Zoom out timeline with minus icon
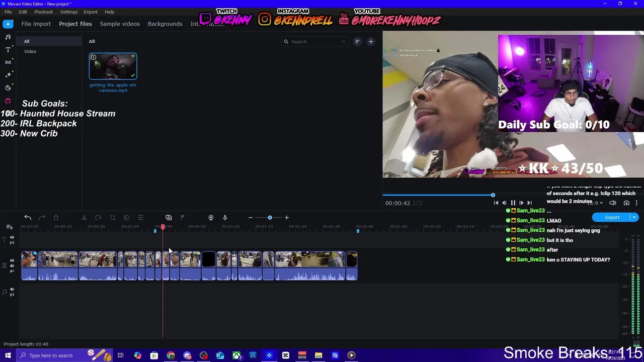The height and width of the screenshot is (362, 644). click(251, 218)
